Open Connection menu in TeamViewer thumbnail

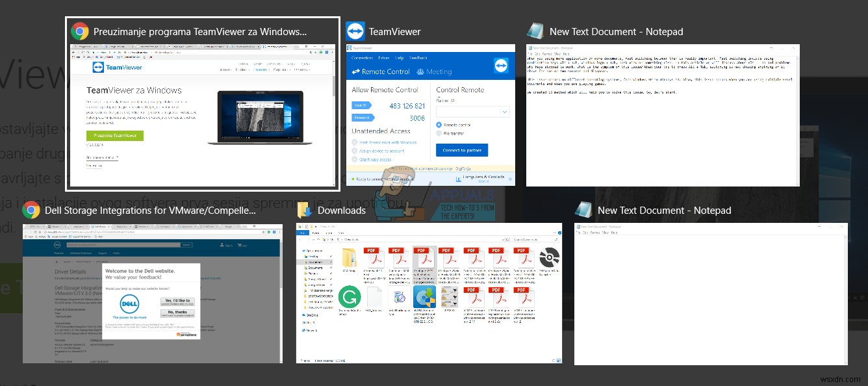pyautogui.click(x=362, y=58)
